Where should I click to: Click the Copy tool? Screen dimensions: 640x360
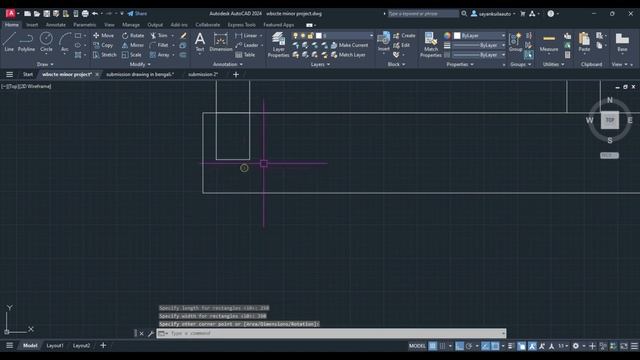click(x=103, y=45)
